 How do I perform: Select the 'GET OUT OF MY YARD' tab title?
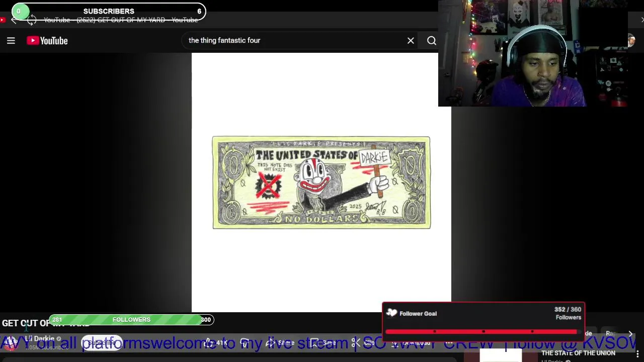point(121,20)
